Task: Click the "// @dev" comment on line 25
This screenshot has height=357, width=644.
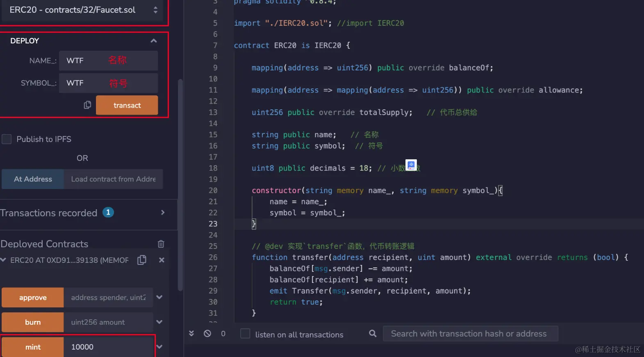Action: [333, 246]
